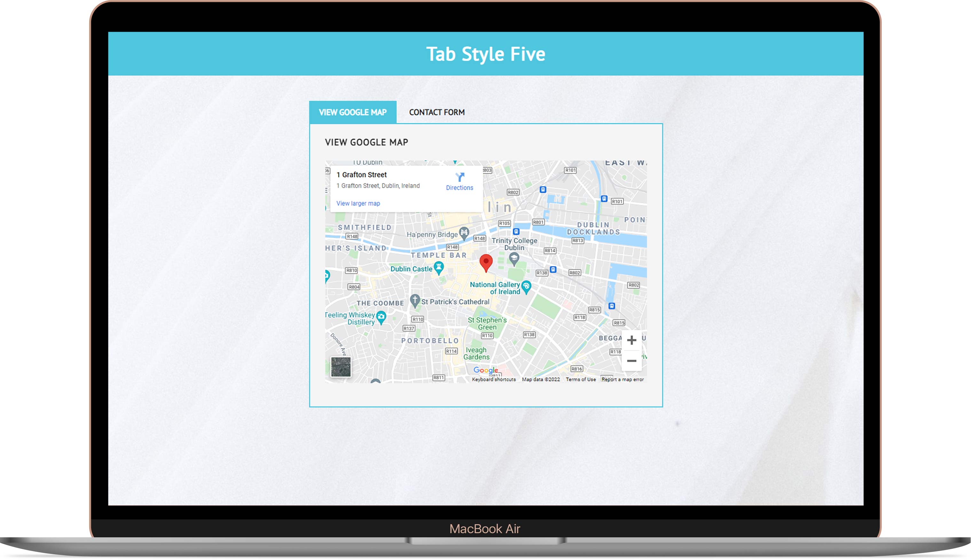Viewport: 971px width, 560px height.
Task: Click the Directions arrow icon
Action: tap(460, 177)
